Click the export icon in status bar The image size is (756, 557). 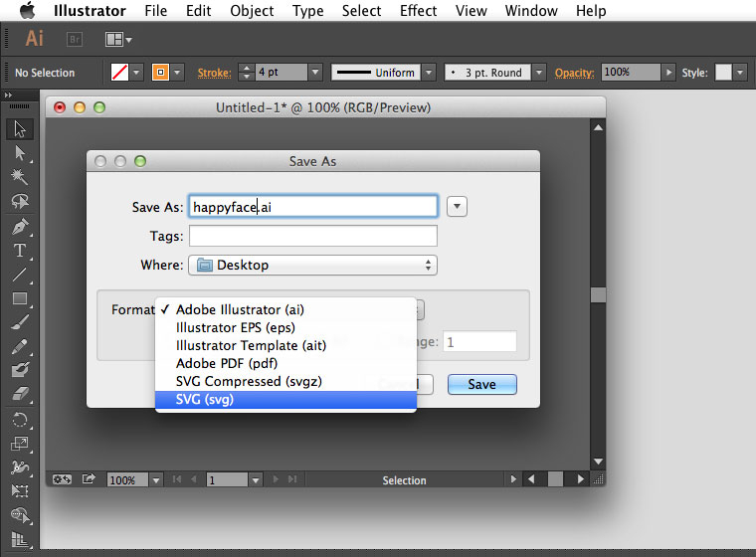point(89,478)
